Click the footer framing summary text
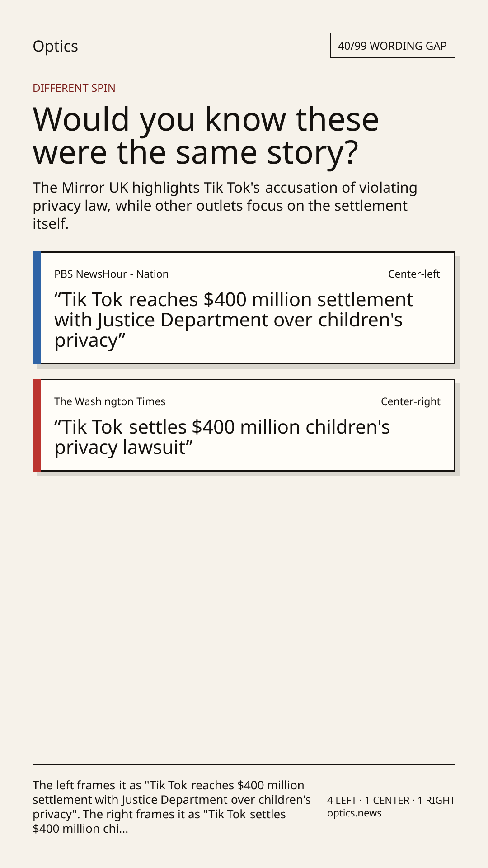 click(172, 807)
